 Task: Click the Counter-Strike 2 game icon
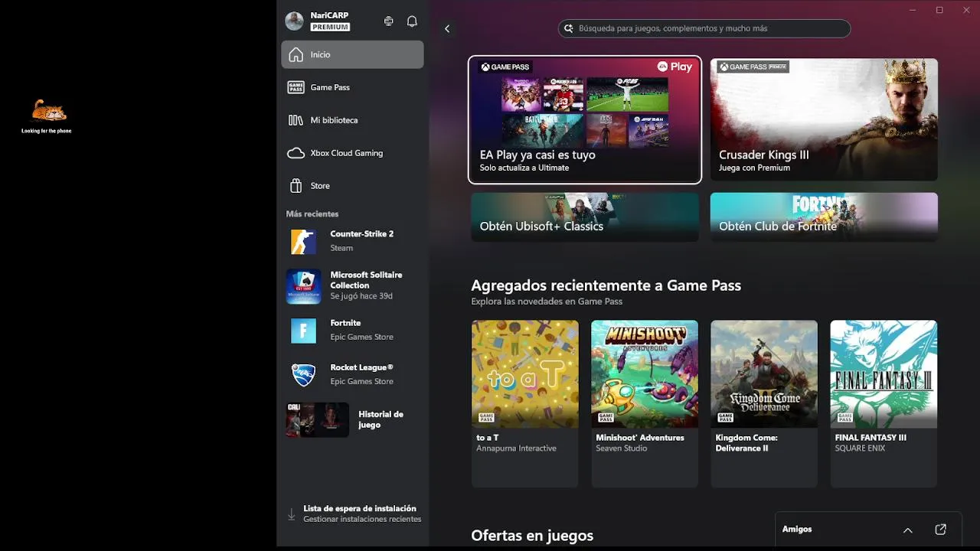click(303, 242)
